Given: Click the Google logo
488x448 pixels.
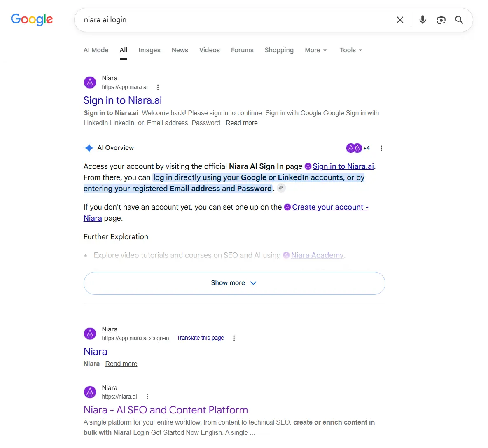Looking at the screenshot, I should (x=32, y=19).
